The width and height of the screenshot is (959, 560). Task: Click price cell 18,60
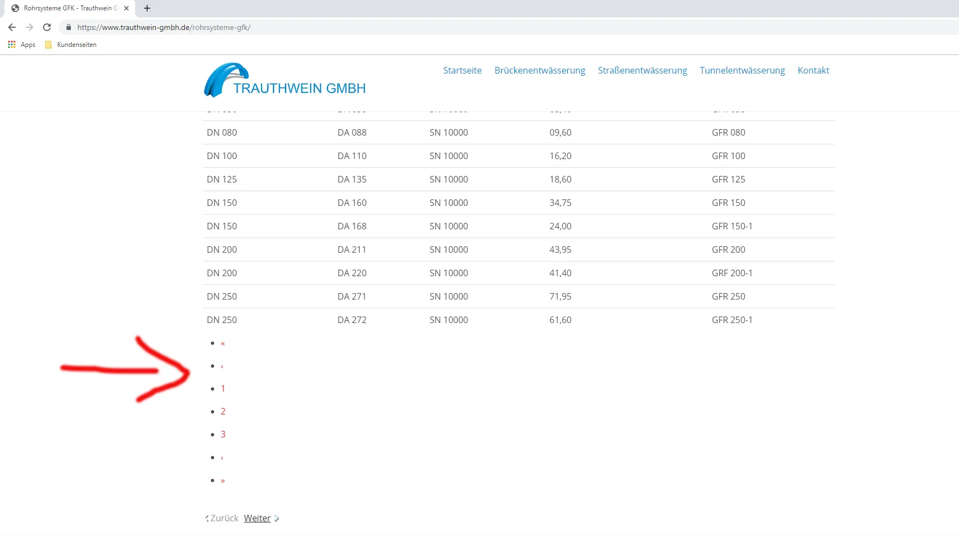pyautogui.click(x=561, y=179)
